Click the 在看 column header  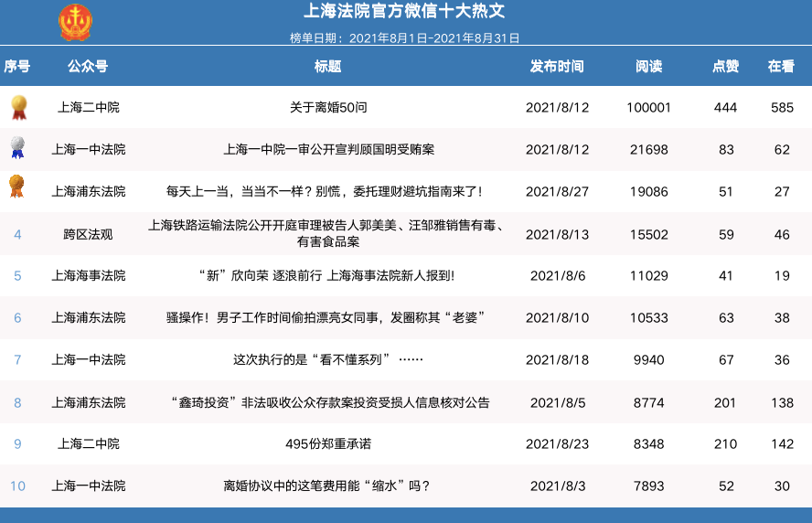(781, 66)
